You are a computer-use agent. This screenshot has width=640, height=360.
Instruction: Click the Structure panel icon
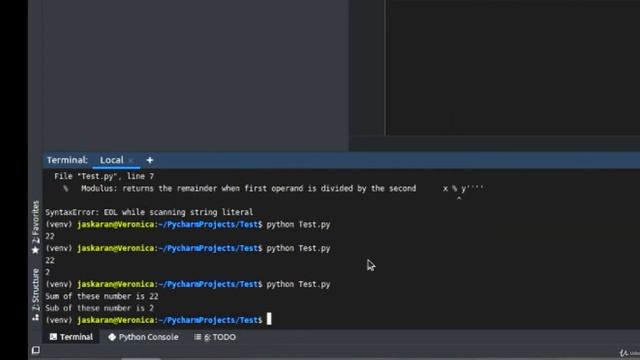pyautogui.click(x=36, y=317)
